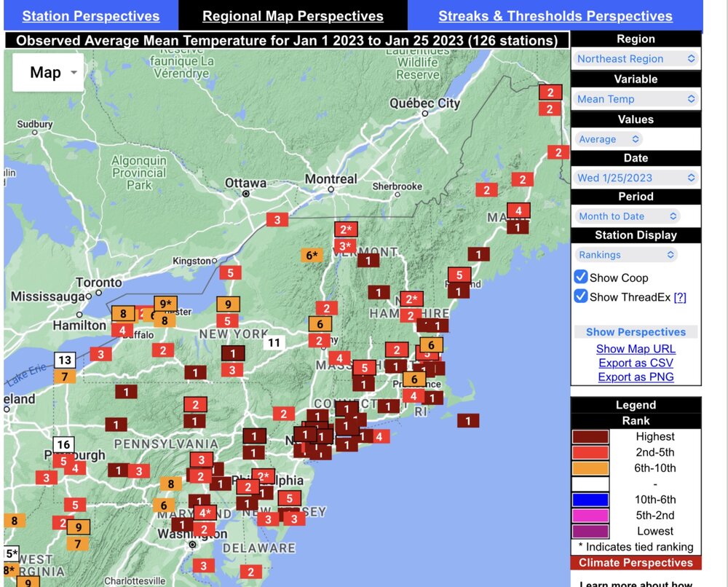
Task: Click the red 3* marker in Vermont
Action: pyautogui.click(x=345, y=246)
